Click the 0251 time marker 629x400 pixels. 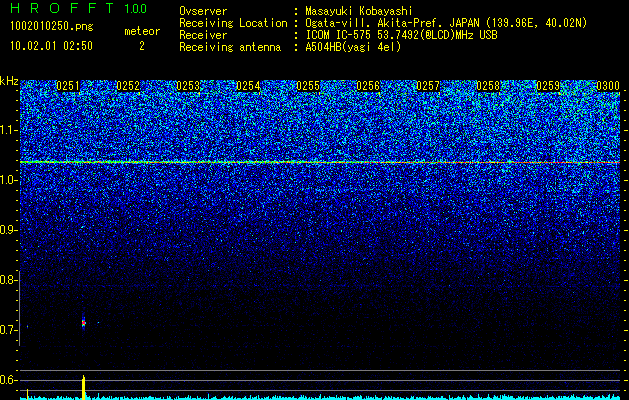(68, 86)
